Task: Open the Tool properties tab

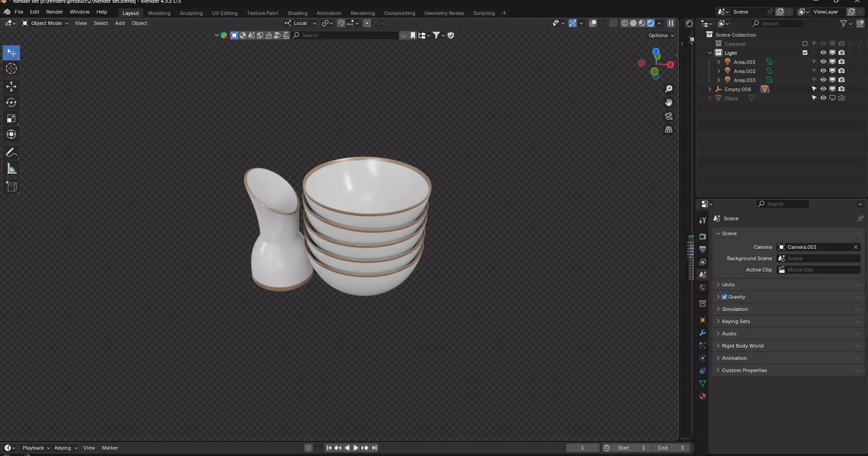Action: (703, 220)
